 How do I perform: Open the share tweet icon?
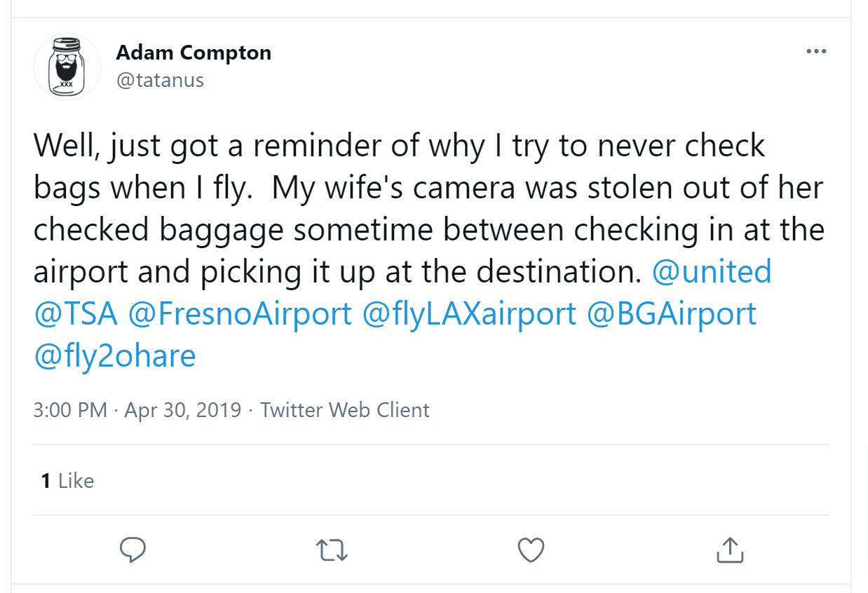click(x=730, y=550)
